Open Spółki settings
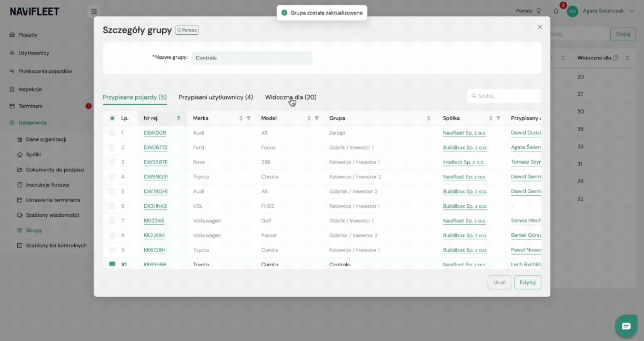This screenshot has height=341, width=644. [x=33, y=155]
